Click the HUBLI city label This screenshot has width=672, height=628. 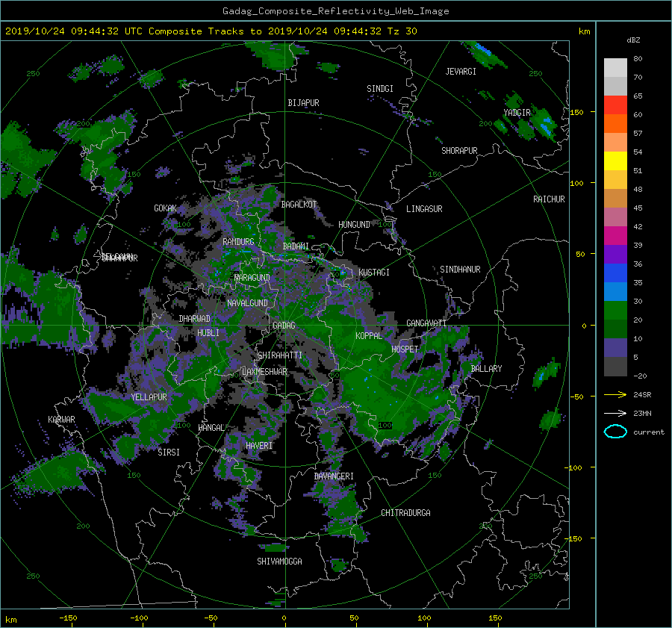208,332
